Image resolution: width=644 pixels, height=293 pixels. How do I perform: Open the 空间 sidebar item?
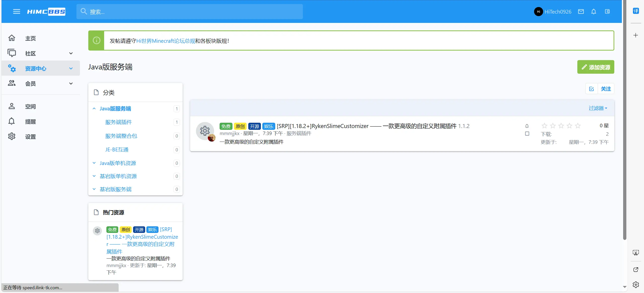[x=30, y=106]
